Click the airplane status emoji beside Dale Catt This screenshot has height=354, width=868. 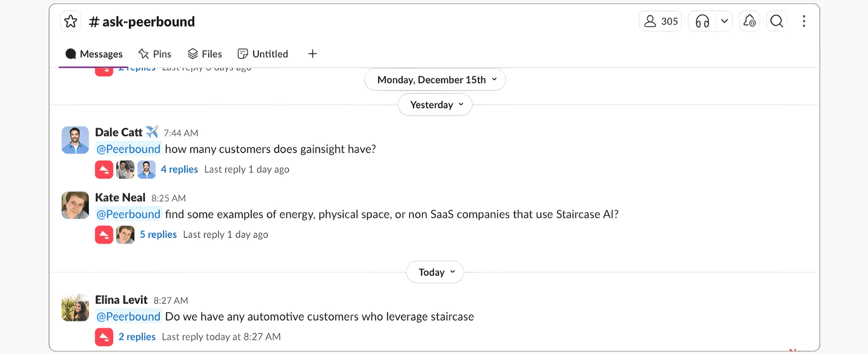151,131
